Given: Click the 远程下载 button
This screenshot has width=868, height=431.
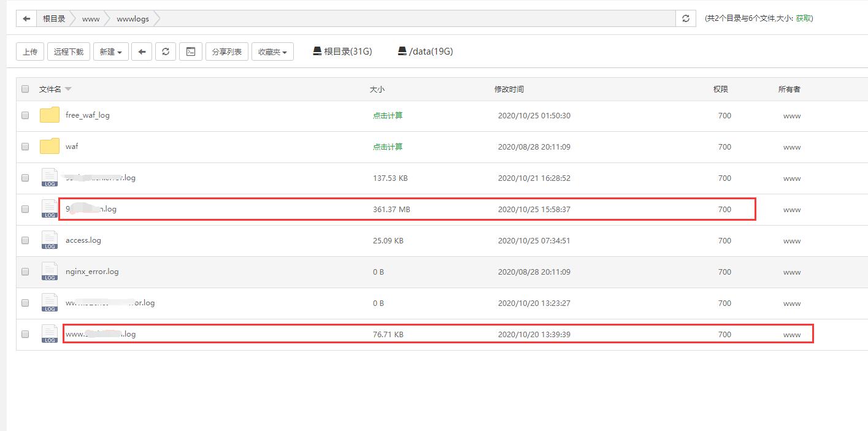Looking at the screenshot, I should pyautogui.click(x=69, y=51).
